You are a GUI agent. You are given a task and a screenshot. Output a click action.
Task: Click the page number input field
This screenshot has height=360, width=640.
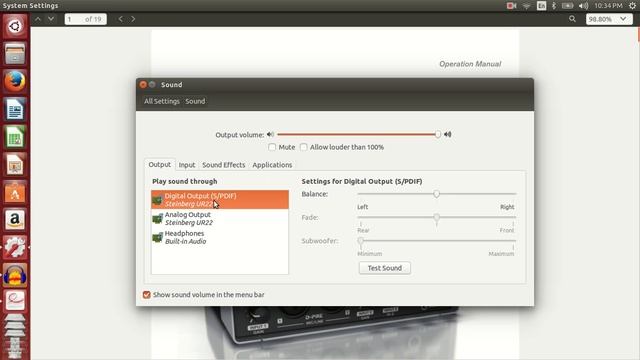[x=86, y=19]
